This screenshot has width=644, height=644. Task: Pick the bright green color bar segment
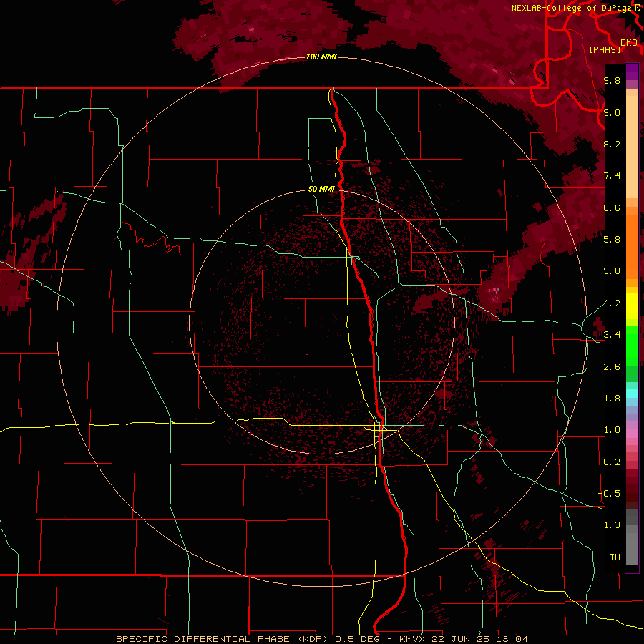click(632, 346)
